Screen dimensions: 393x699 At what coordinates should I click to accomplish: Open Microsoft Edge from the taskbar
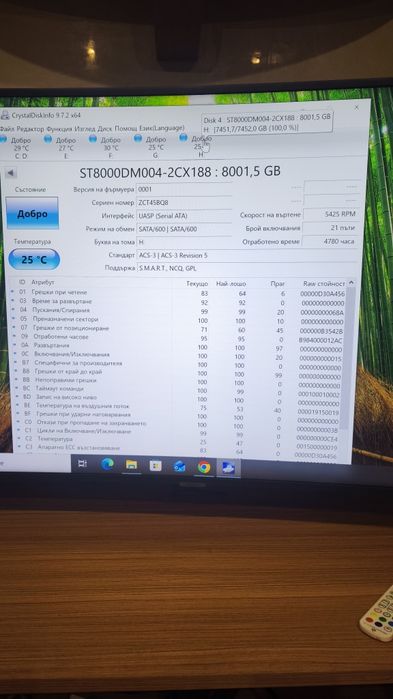(x=107, y=465)
